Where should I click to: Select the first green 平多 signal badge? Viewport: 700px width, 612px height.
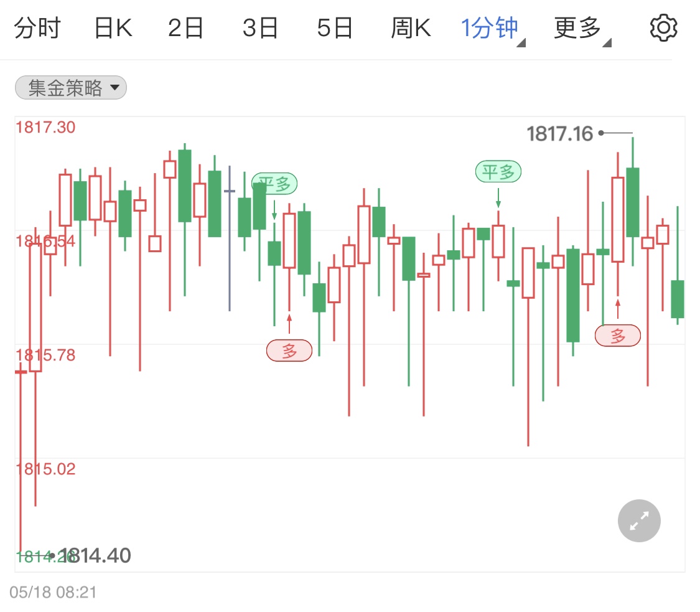(274, 183)
